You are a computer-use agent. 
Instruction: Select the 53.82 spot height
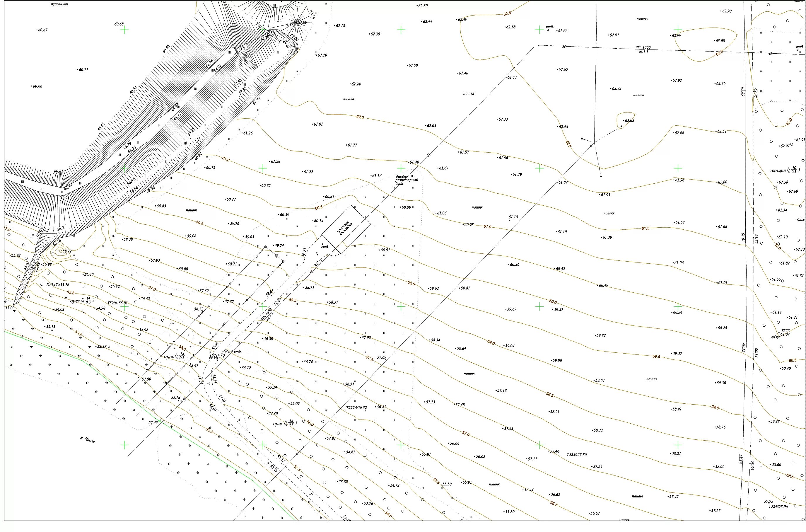[343, 481]
